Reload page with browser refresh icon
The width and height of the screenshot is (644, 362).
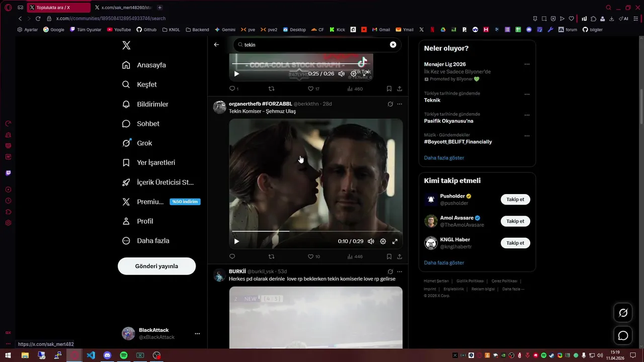38,19
